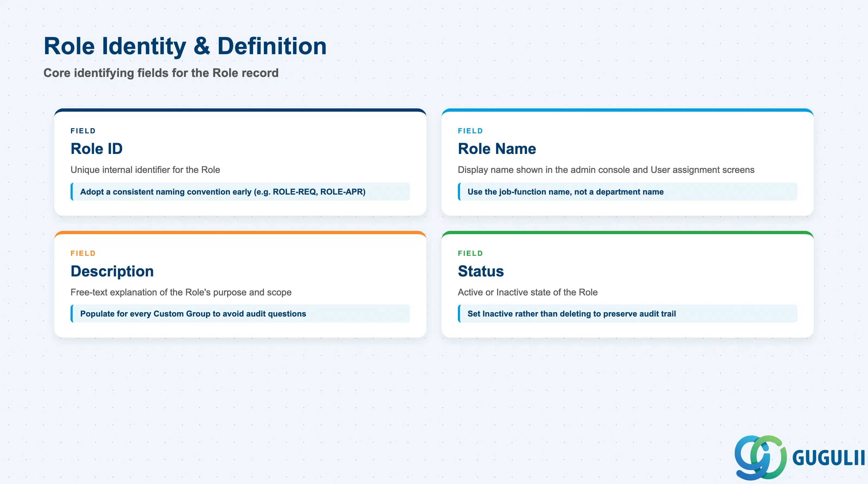Viewport: 868px width, 484px height.
Task: Click the 'Role ID' card heading
Action: pos(96,149)
